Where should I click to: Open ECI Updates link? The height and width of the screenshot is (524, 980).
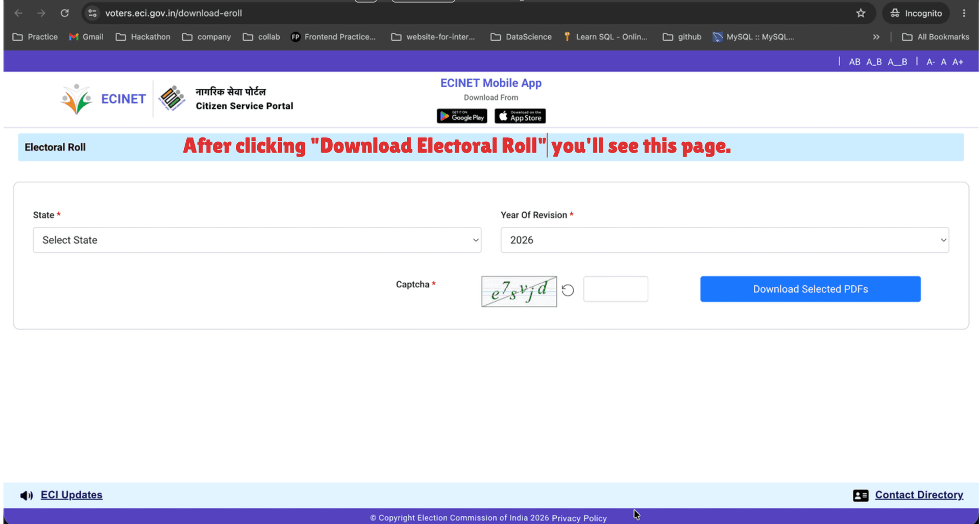coord(71,495)
